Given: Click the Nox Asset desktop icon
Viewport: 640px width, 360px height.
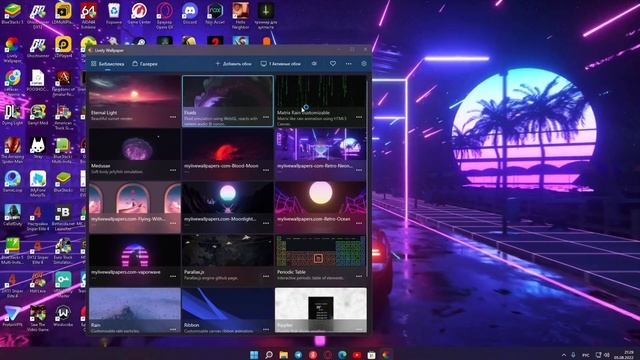Looking at the screenshot, I should pos(215,14).
